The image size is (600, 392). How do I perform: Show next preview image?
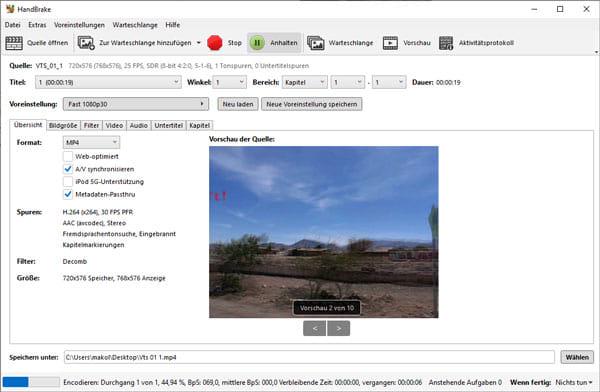pos(339,328)
